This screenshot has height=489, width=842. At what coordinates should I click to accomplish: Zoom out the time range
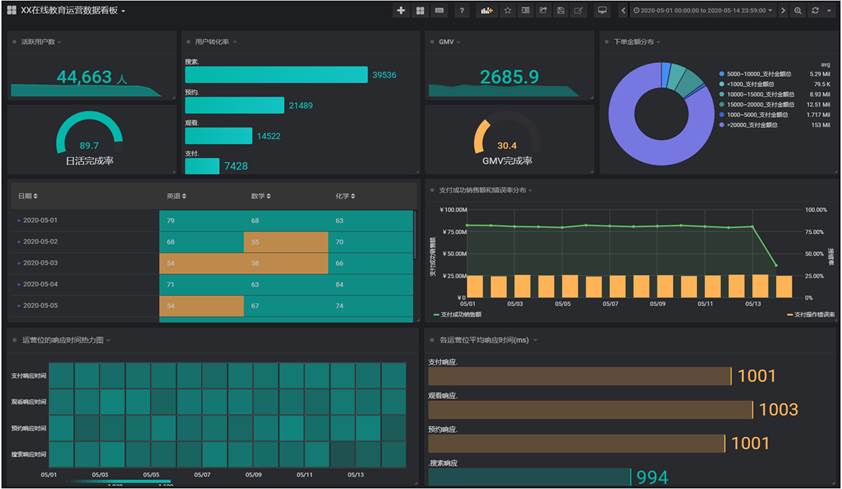[x=798, y=11]
